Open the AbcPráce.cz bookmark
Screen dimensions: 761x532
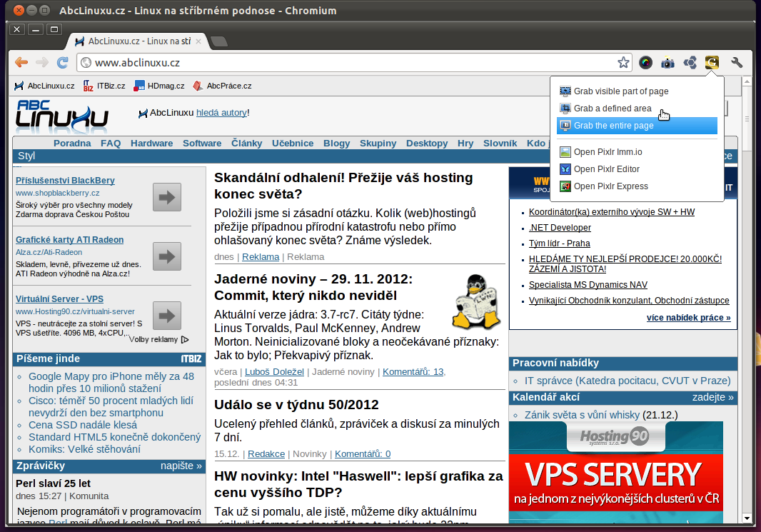222,86
